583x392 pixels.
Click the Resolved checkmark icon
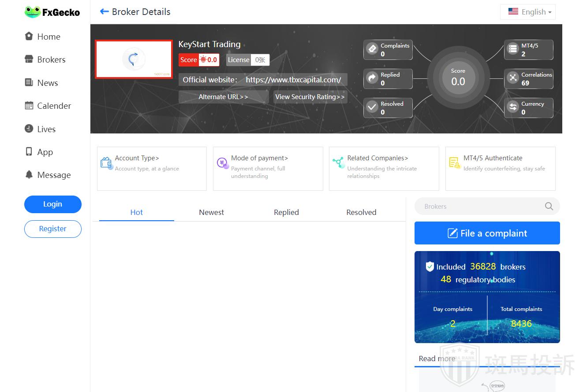(372, 107)
